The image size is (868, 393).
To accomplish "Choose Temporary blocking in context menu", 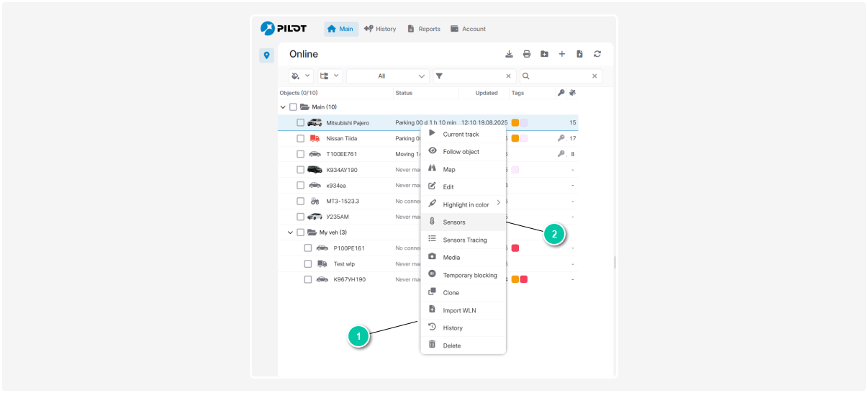I will pos(469,275).
